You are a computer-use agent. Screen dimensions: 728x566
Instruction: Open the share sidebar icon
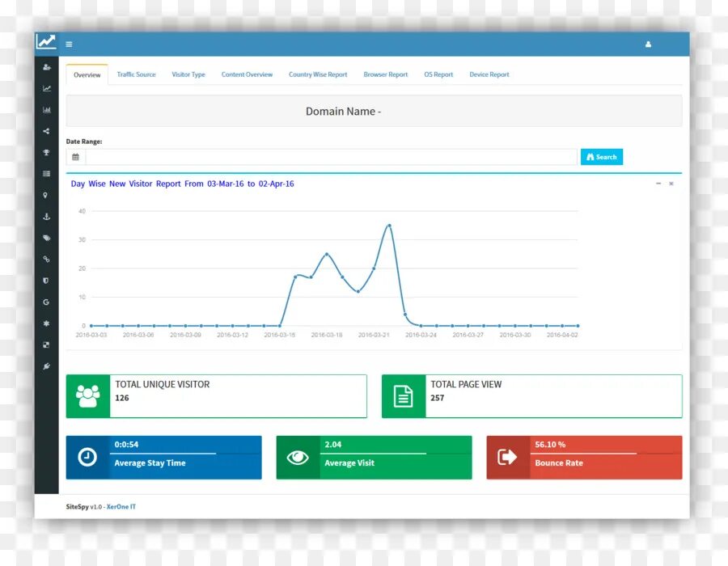pos(46,131)
